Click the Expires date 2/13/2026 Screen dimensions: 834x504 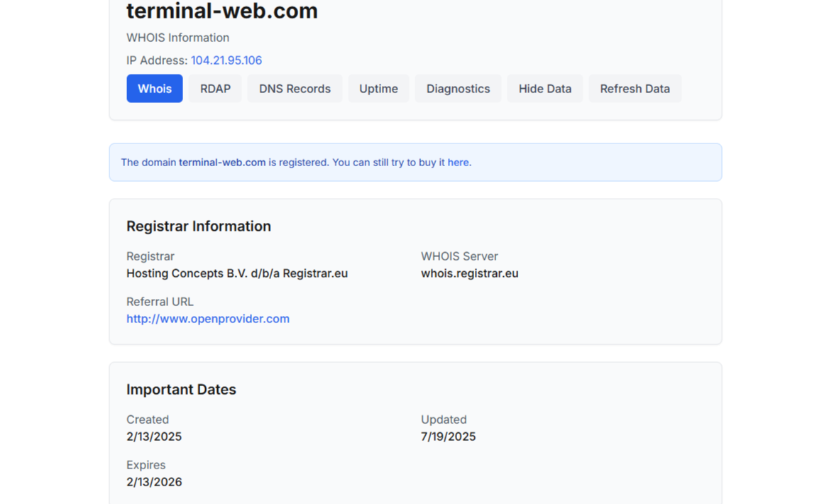click(154, 482)
